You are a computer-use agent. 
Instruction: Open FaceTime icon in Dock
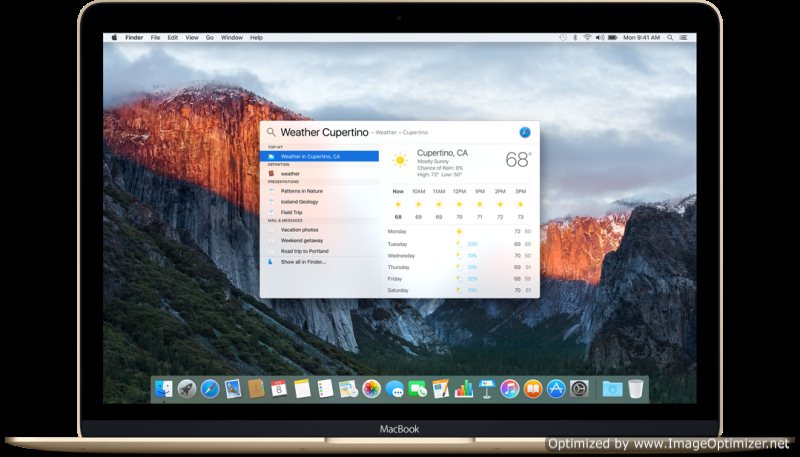click(x=417, y=389)
